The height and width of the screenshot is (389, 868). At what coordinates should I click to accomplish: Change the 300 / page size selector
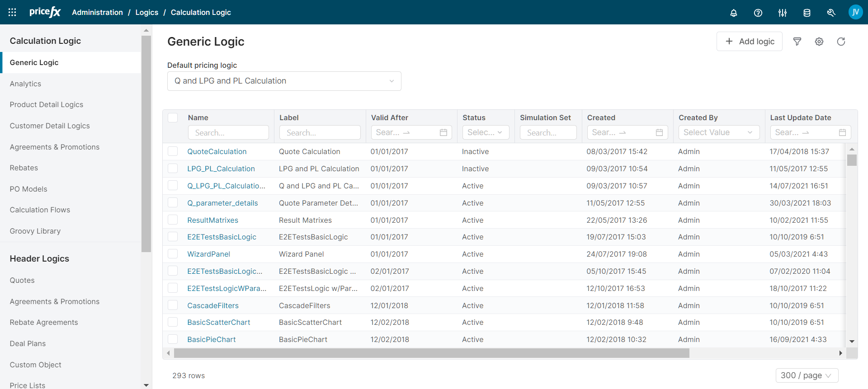(x=807, y=375)
